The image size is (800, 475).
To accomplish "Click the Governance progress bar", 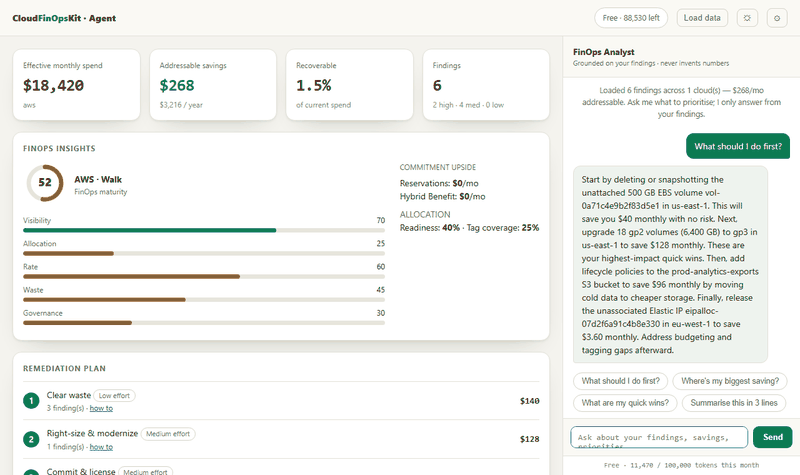I will pos(204,323).
